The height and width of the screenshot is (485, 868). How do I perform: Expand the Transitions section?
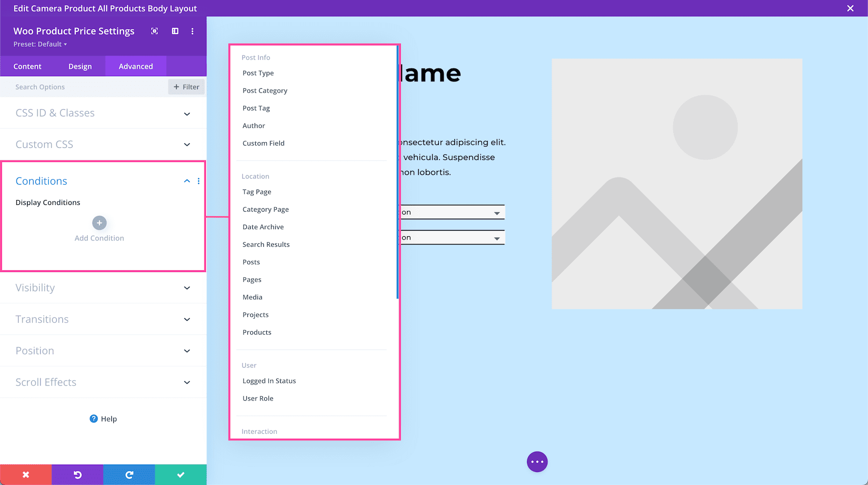coord(103,319)
